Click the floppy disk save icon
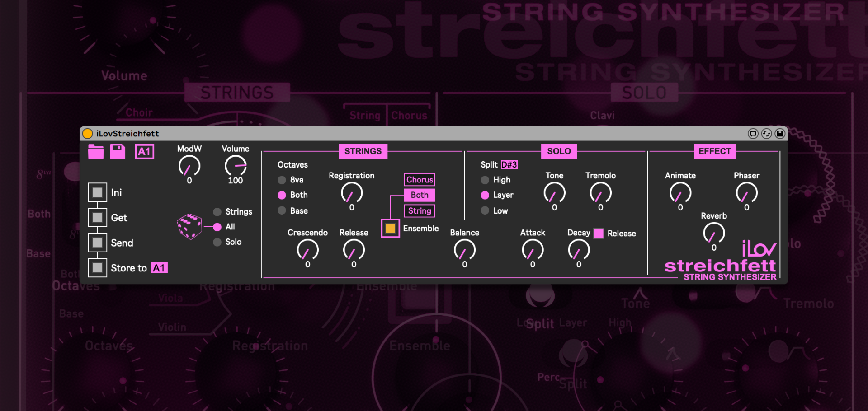868x411 pixels. 118,152
